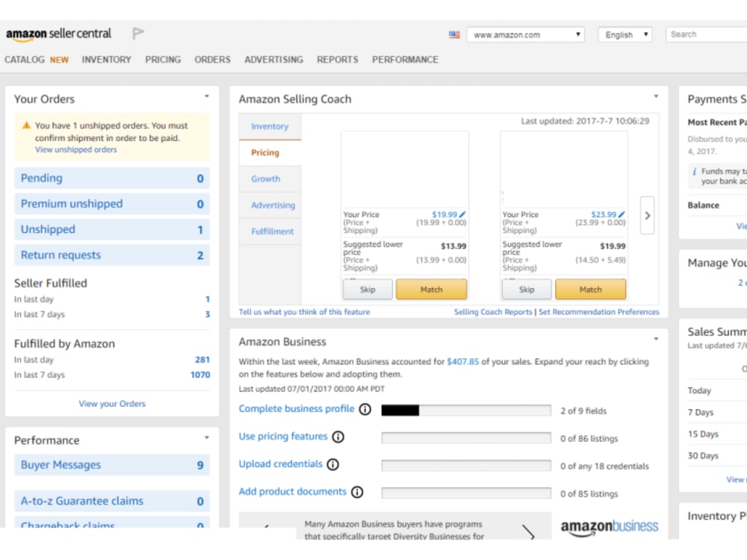Click the Use pricing features progress bar
The height and width of the screenshot is (560, 747).
click(x=466, y=438)
